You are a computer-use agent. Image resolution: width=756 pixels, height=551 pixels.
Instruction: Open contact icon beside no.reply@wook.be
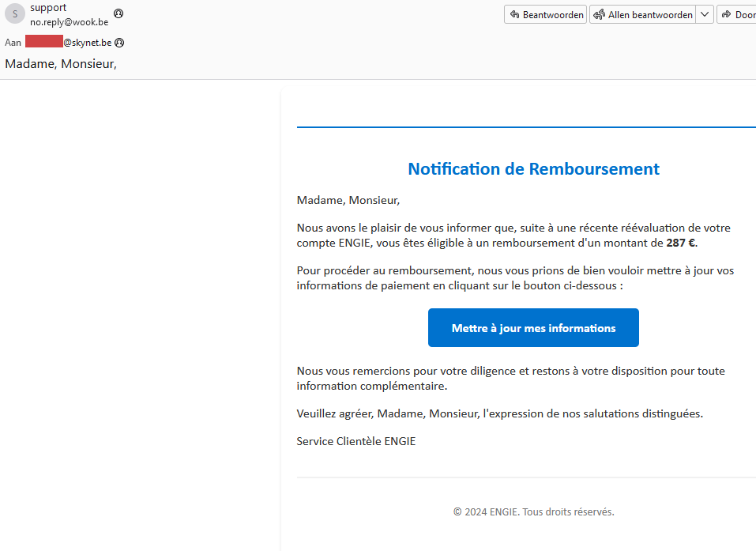click(118, 13)
